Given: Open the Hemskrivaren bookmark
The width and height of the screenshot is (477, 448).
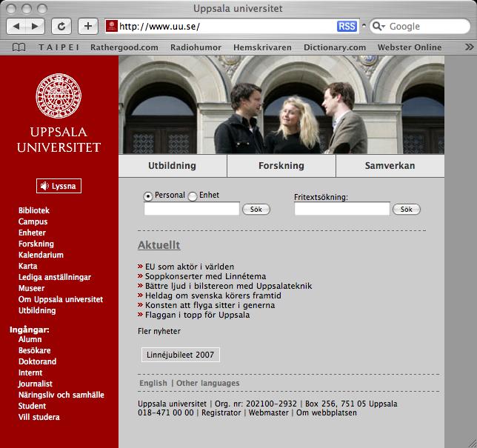Looking at the screenshot, I should click(262, 47).
